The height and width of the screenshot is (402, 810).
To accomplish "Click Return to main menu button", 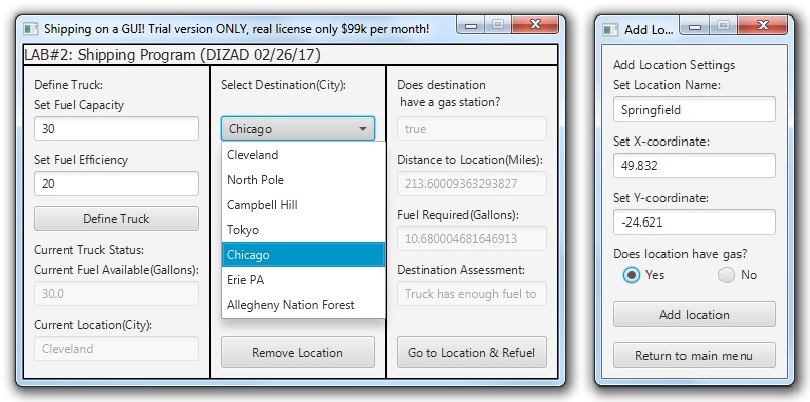I will click(x=694, y=355).
